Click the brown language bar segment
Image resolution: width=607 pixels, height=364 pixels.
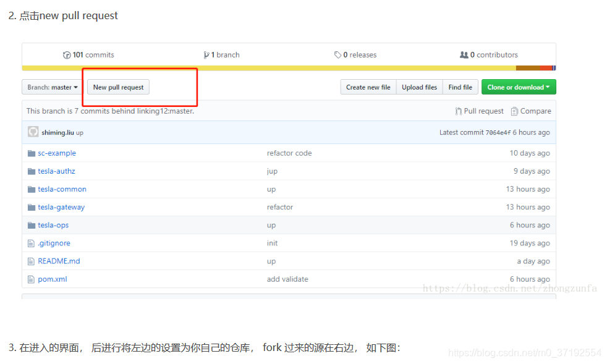click(x=528, y=68)
